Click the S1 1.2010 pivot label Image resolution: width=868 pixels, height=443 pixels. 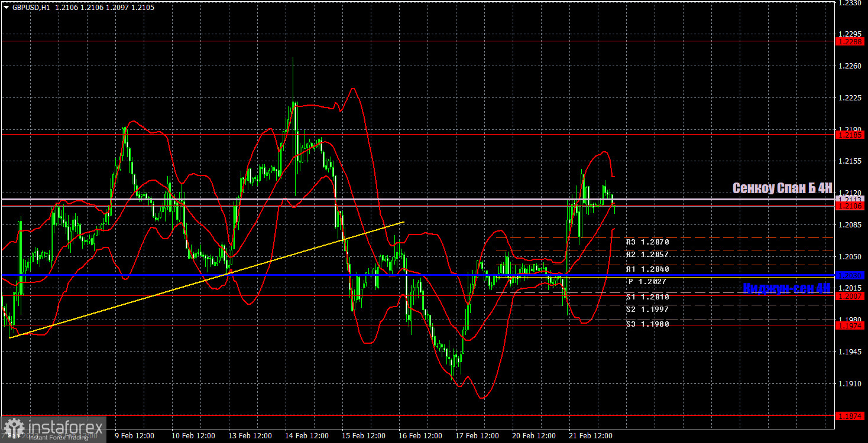click(x=647, y=297)
